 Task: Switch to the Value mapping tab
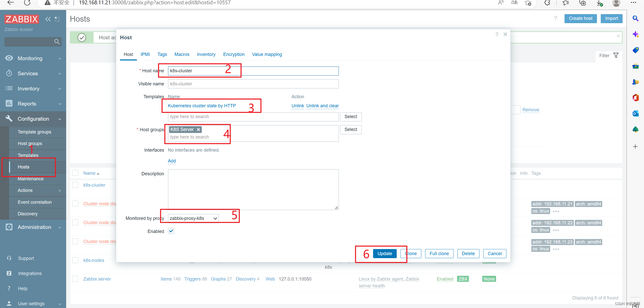[267, 54]
